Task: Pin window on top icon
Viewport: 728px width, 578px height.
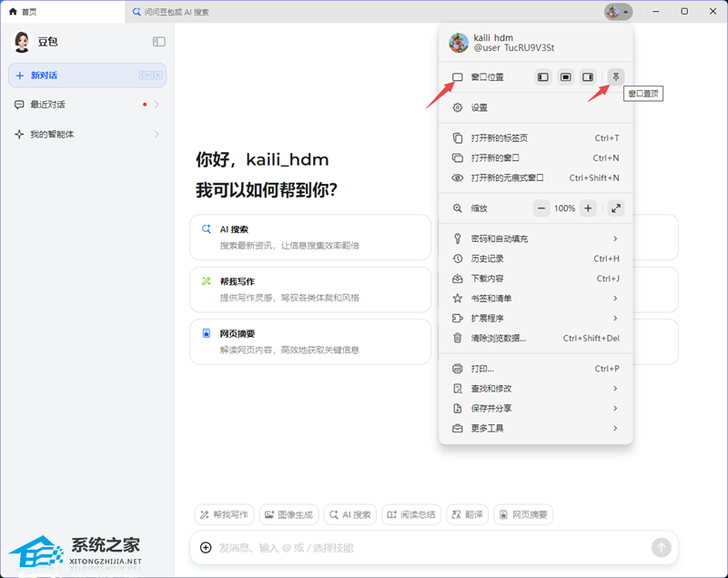Action: pos(616,76)
